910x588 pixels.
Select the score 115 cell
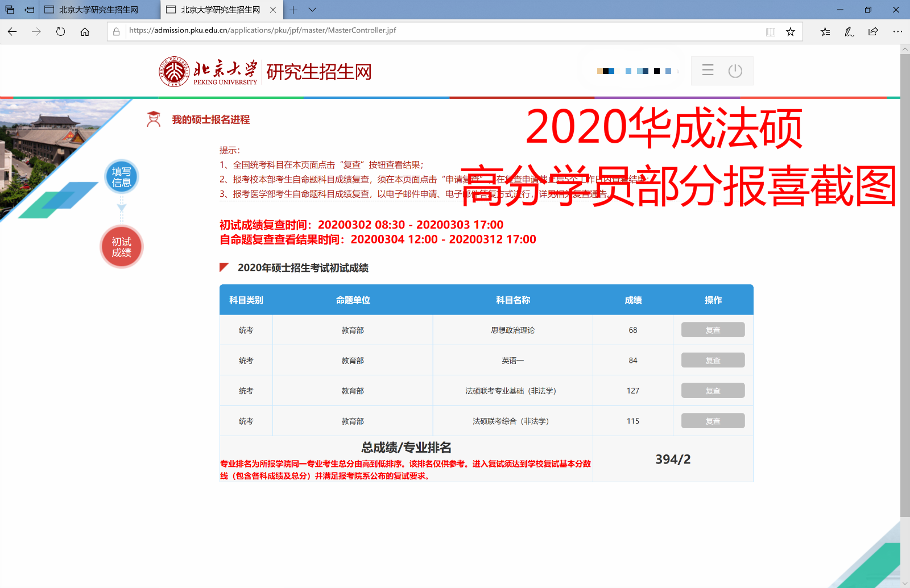pos(633,421)
